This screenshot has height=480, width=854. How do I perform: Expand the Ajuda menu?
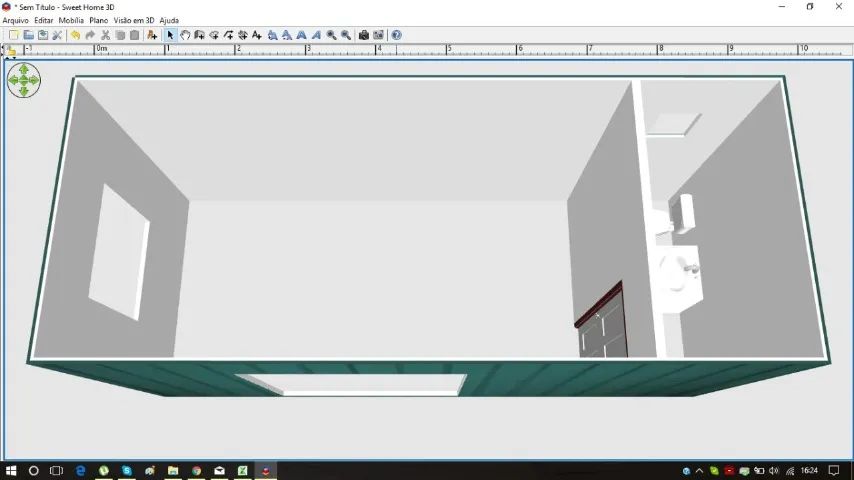click(169, 20)
